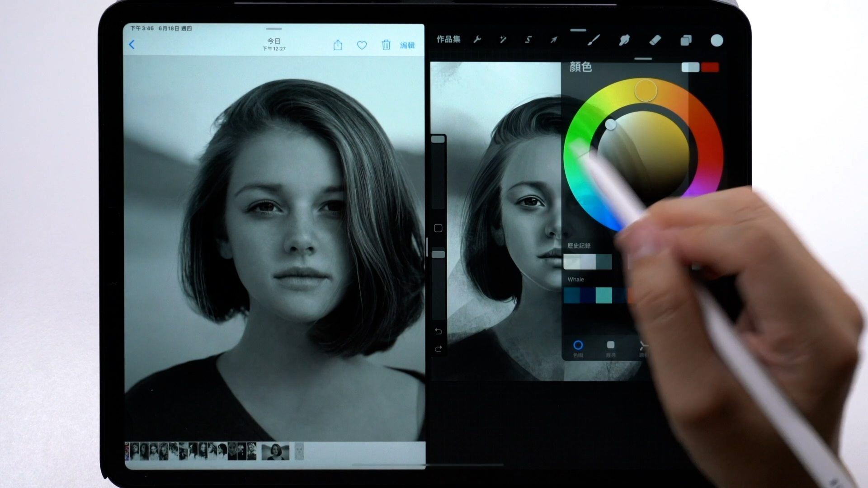Favorite photo with heart icon
868x488 pixels.
[362, 45]
